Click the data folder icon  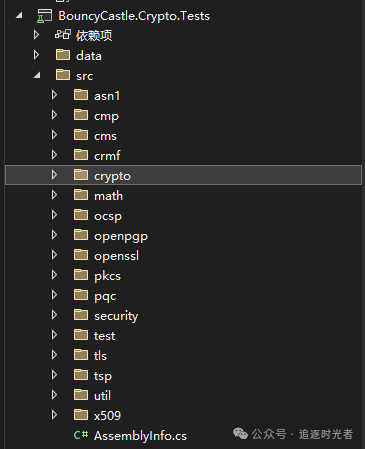[63, 55]
